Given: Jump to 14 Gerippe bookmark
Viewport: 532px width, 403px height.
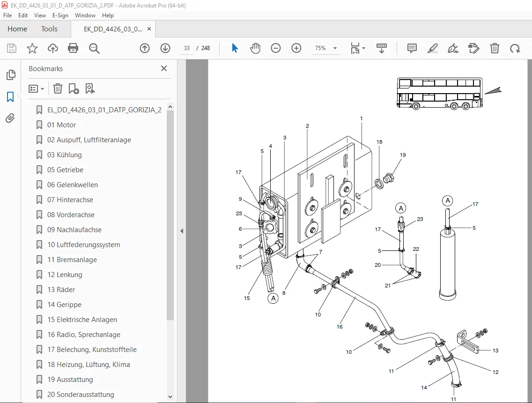Looking at the screenshot, I should pos(64,305).
